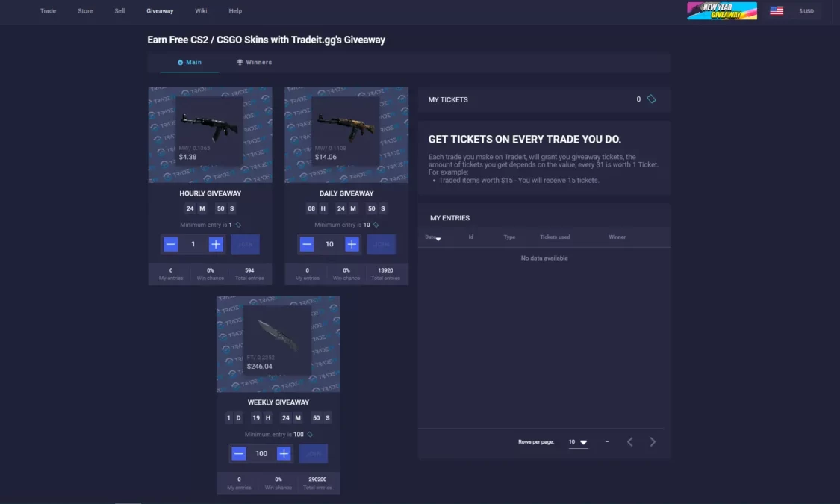Click ticket icon next to weekly minimum entry
840x504 pixels.
point(310,435)
